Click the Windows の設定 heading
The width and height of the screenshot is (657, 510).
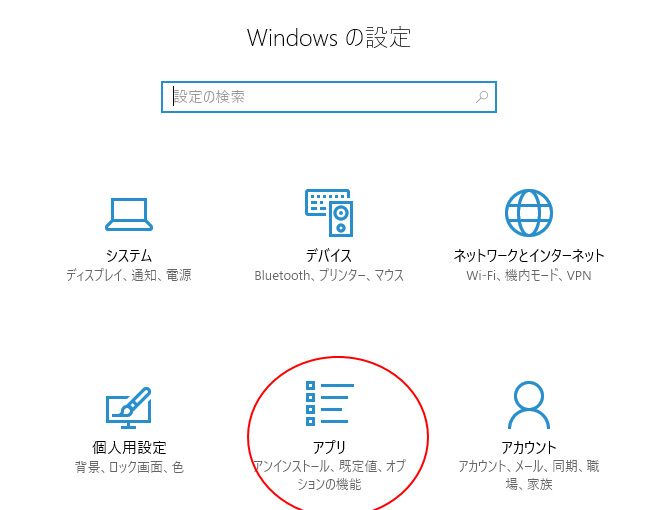(329, 38)
